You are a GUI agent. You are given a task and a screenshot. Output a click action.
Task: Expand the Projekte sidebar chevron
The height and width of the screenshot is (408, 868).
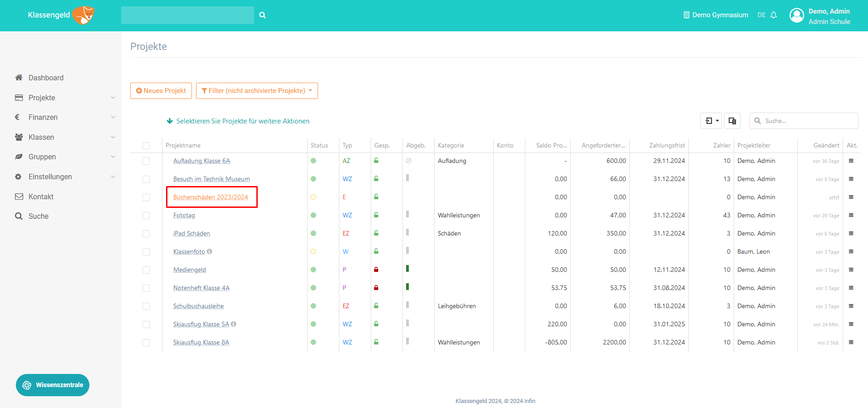click(x=113, y=98)
